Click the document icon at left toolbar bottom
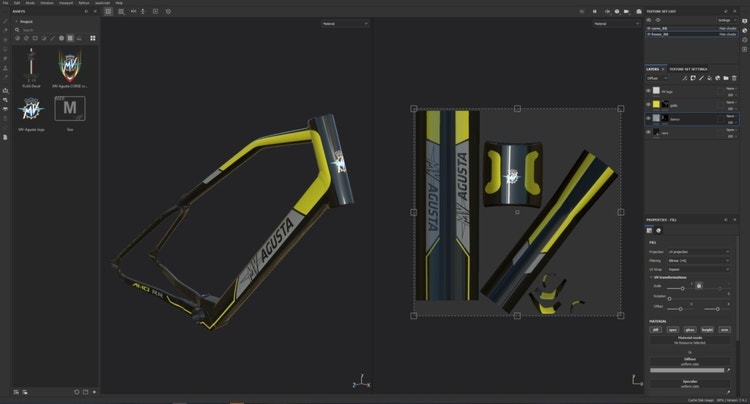Viewport: 750px width, 404px height. point(5,137)
